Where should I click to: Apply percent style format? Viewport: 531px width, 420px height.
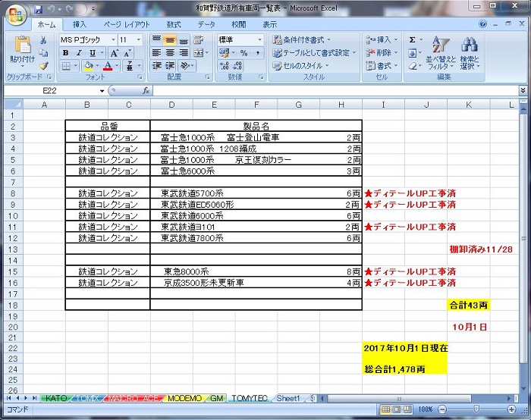tap(244, 53)
